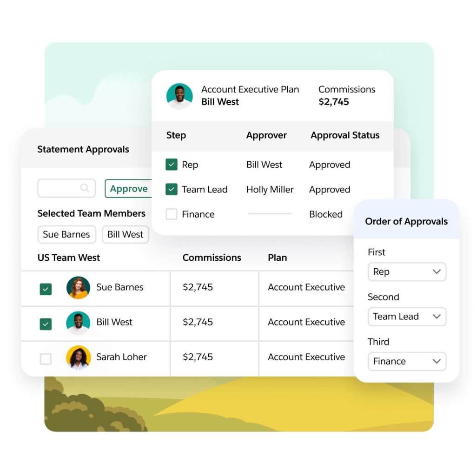
Task: Click the Selected Team Members label
Action: tap(92, 213)
